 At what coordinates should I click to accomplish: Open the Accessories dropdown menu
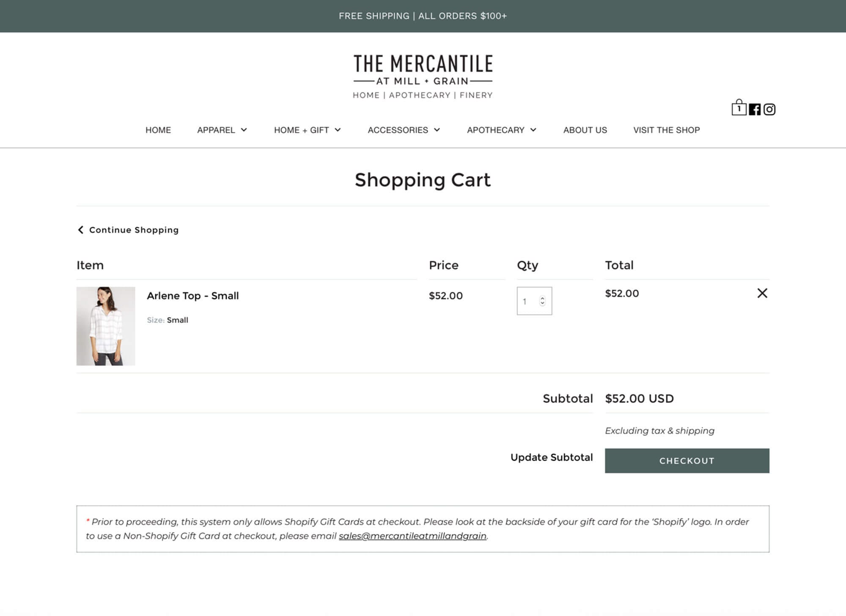click(404, 130)
